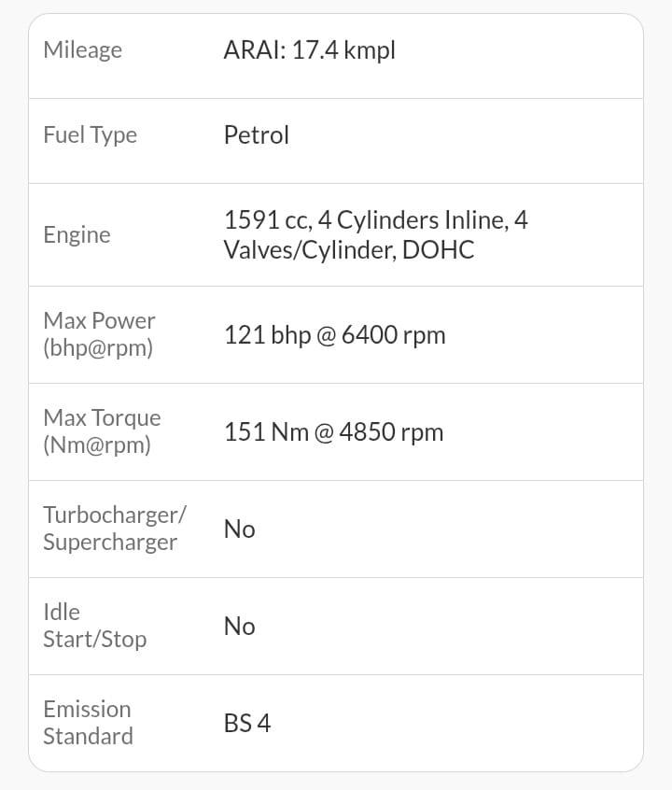
Task: Select the ARAI: 17.4 kmpl value
Action: click(x=309, y=49)
